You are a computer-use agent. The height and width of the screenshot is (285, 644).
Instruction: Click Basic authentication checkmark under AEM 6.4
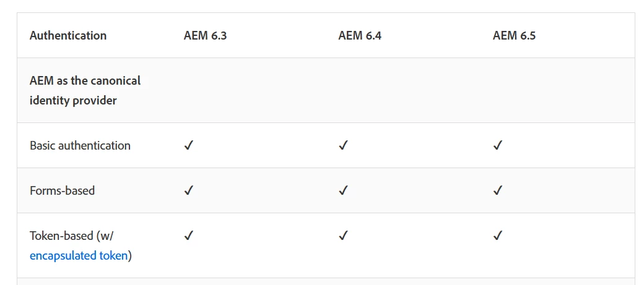(343, 145)
